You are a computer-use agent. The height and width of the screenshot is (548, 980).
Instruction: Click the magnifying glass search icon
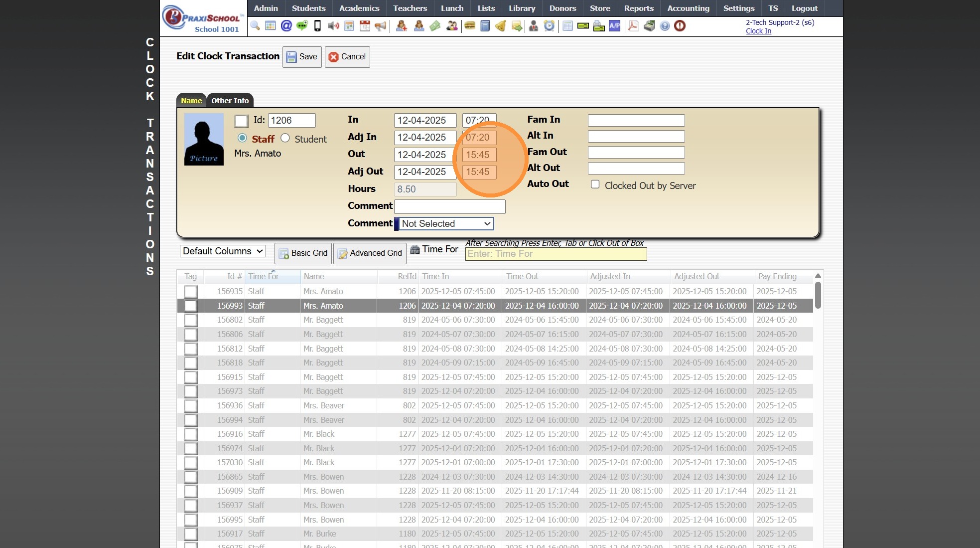tap(255, 25)
